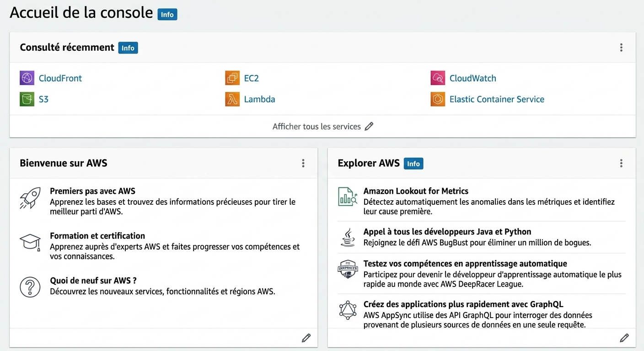Click the rocket icon for Premiers pas avec AWS

[x=30, y=198]
